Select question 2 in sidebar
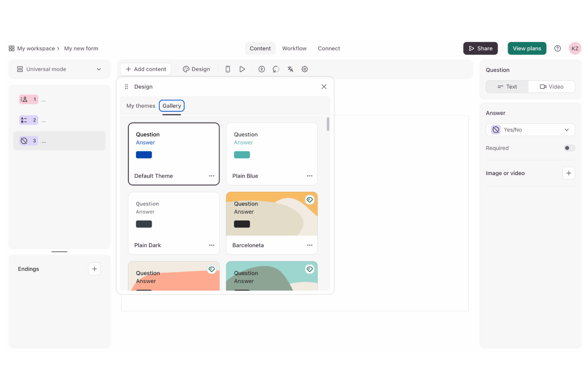This screenshot has width=588, height=392. click(59, 120)
